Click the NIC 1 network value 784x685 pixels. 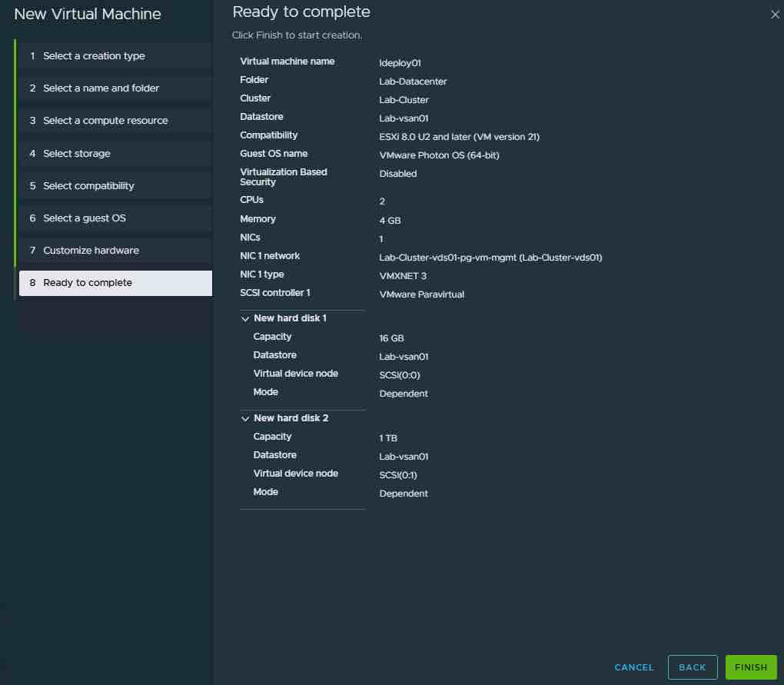click(490, 258)
